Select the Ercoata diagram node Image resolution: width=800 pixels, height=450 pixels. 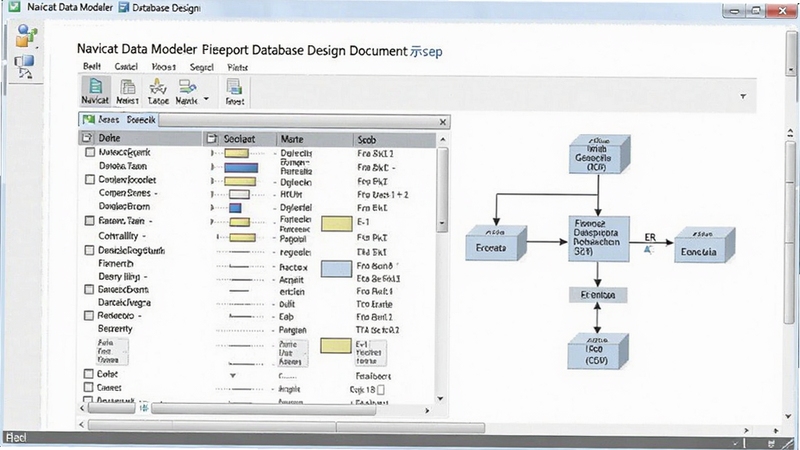coord(495,243)
